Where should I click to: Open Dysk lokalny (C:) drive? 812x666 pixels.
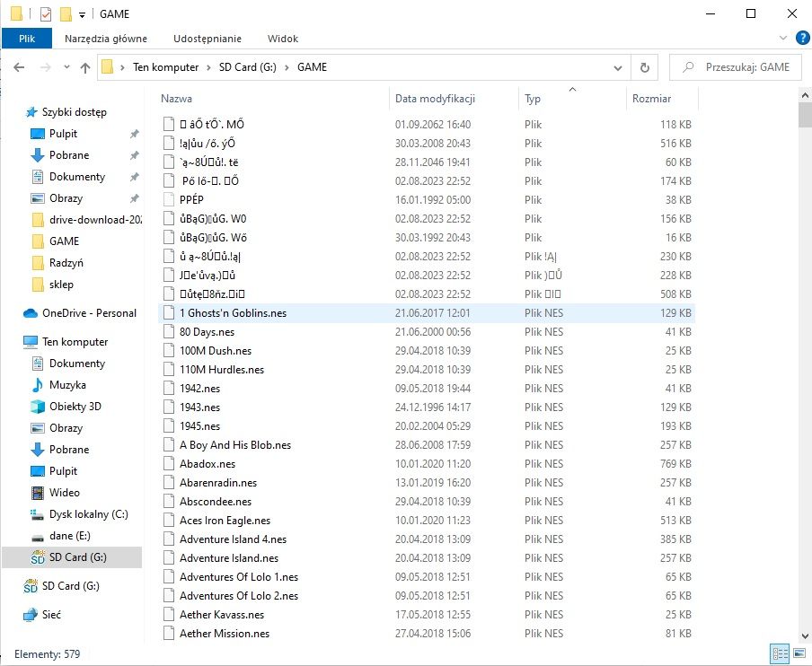pyautogui.click(x=89, y=514)
